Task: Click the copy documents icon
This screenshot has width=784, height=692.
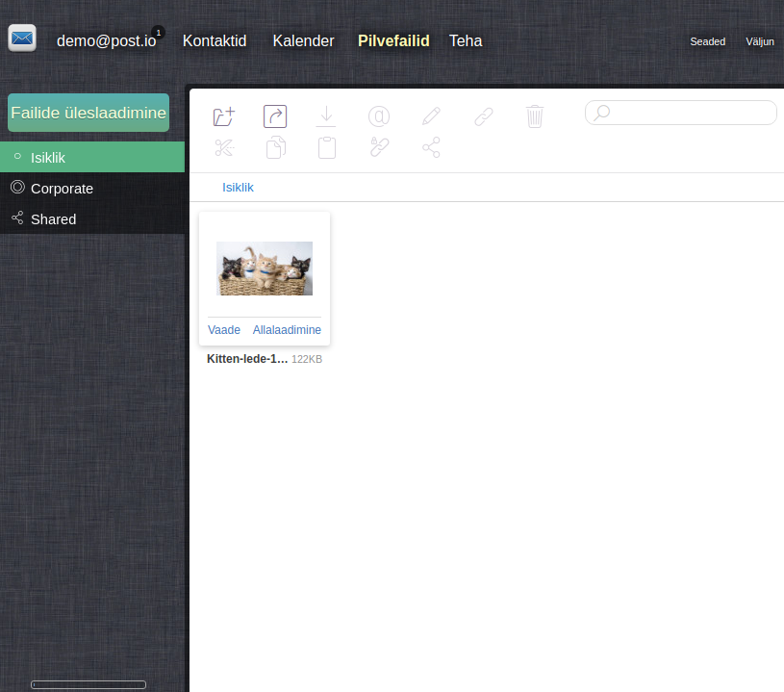Action: (x=276, y=147)
